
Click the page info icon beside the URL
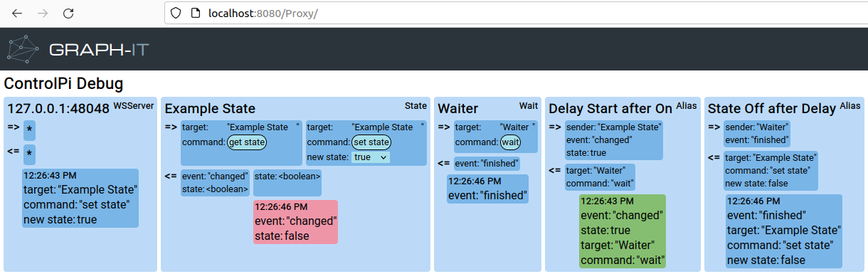(x=196, y=14)
